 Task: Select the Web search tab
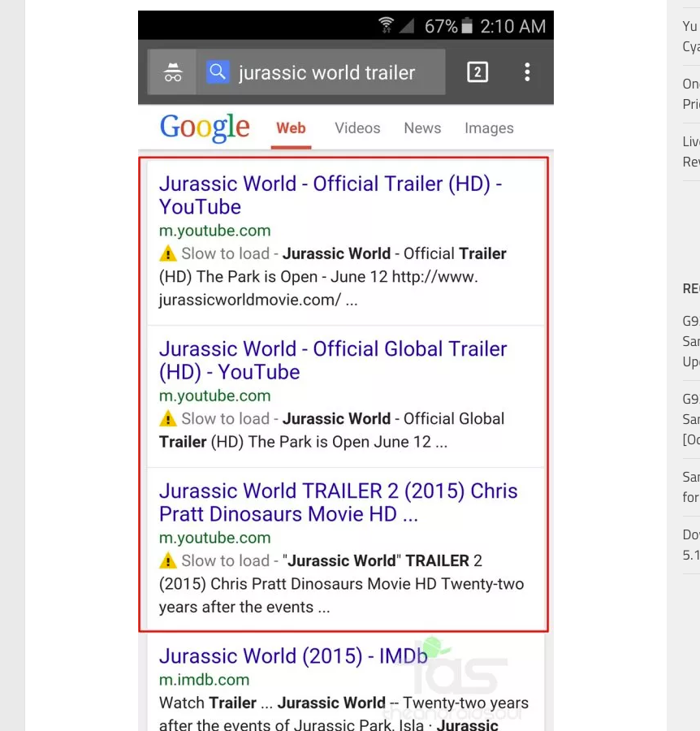coord(291,128)
